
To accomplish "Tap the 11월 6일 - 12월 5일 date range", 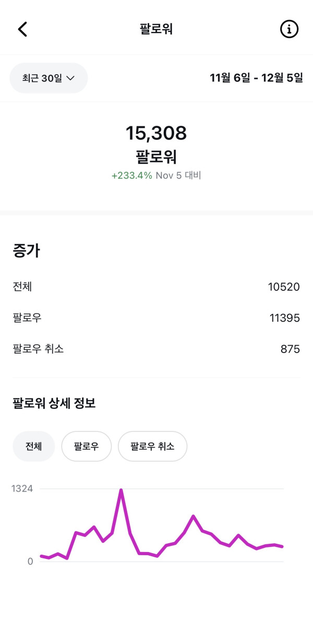I will [256, 78].
